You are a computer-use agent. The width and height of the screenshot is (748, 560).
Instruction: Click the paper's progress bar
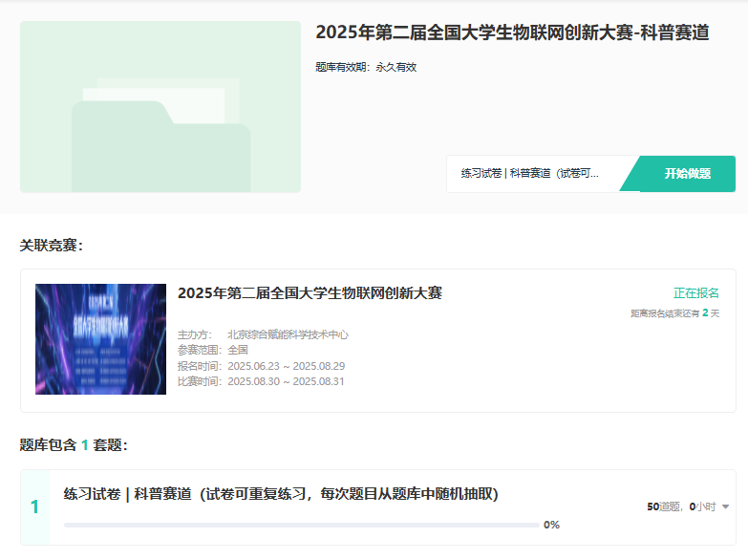(x=301, y=525)
